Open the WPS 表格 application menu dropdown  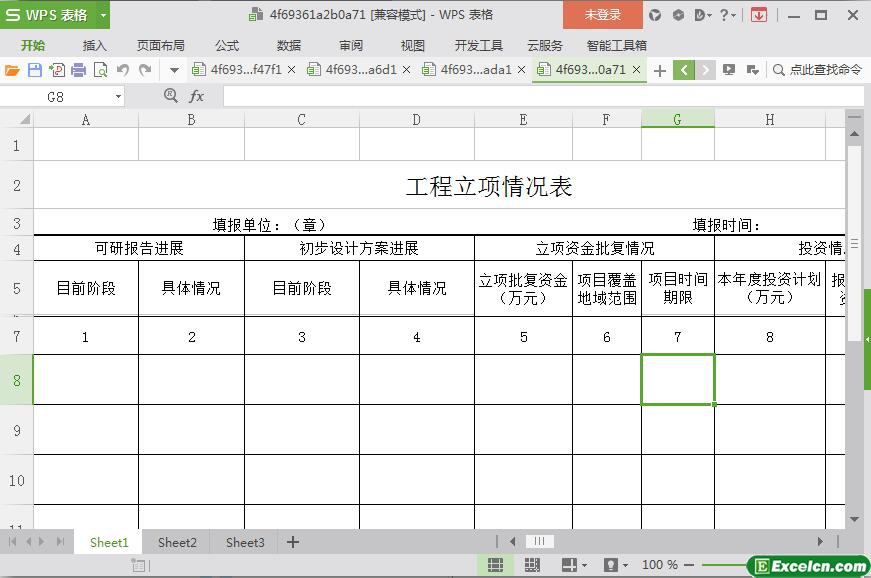pos(103,15)
